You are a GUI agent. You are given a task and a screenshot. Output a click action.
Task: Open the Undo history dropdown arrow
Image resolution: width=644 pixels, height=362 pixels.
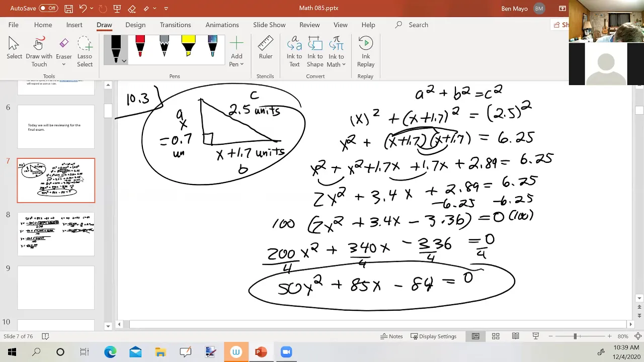93,8
